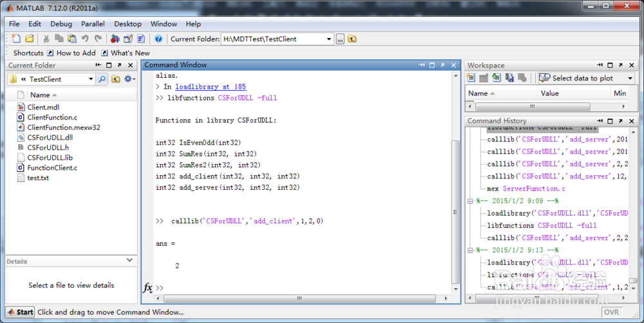Open Select data to plot dropdown
This screenshot has height=323, width=644.
click(x=630, y=78)
